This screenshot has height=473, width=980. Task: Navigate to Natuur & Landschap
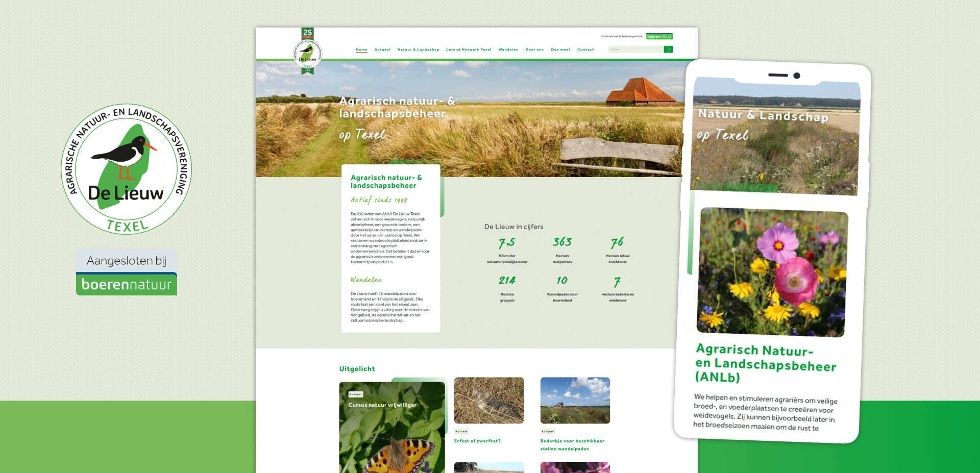tap(418, 49)
